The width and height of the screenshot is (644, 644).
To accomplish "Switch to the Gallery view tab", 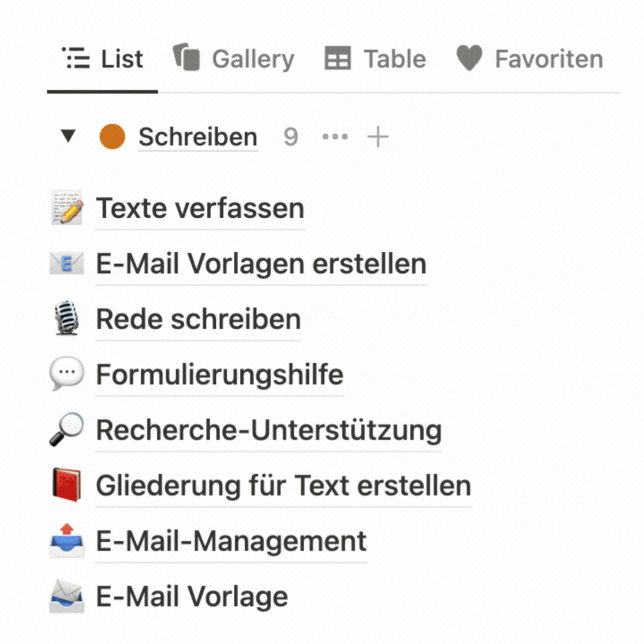I will coord(234,59).
